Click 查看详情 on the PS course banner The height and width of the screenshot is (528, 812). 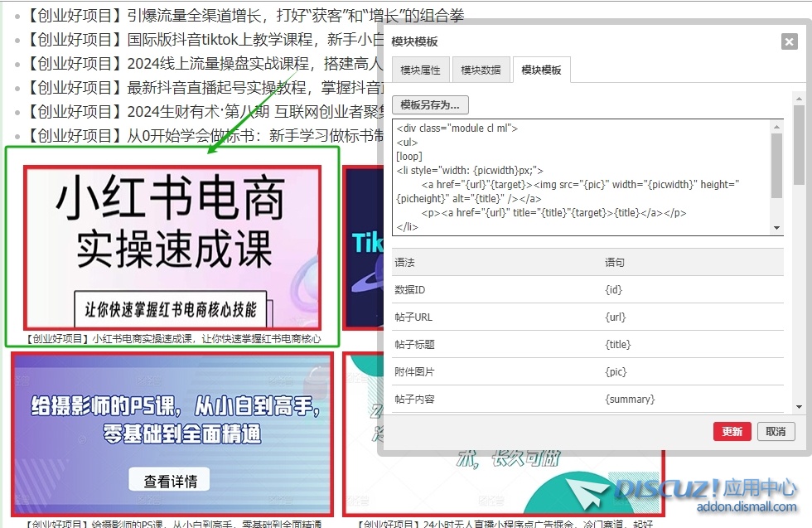tap(169, 481)
